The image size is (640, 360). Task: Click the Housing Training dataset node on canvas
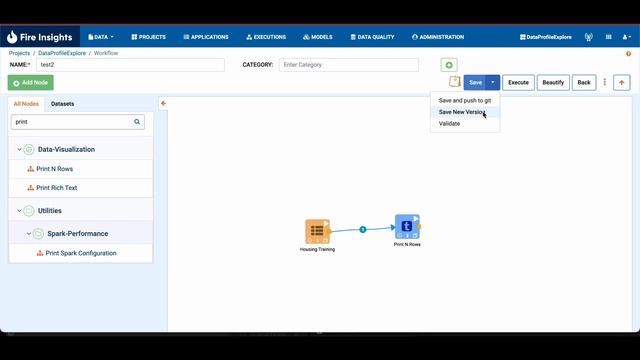[318, 231]
